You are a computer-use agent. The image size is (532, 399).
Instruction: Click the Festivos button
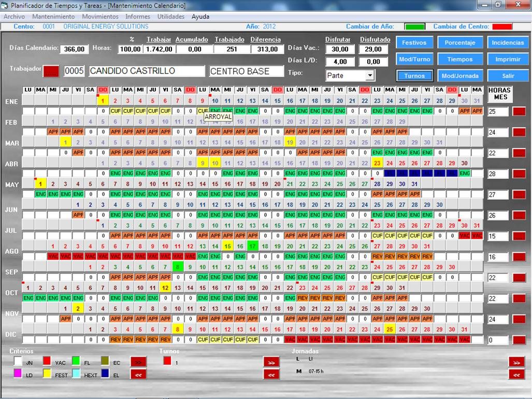[x=414, y=43]
